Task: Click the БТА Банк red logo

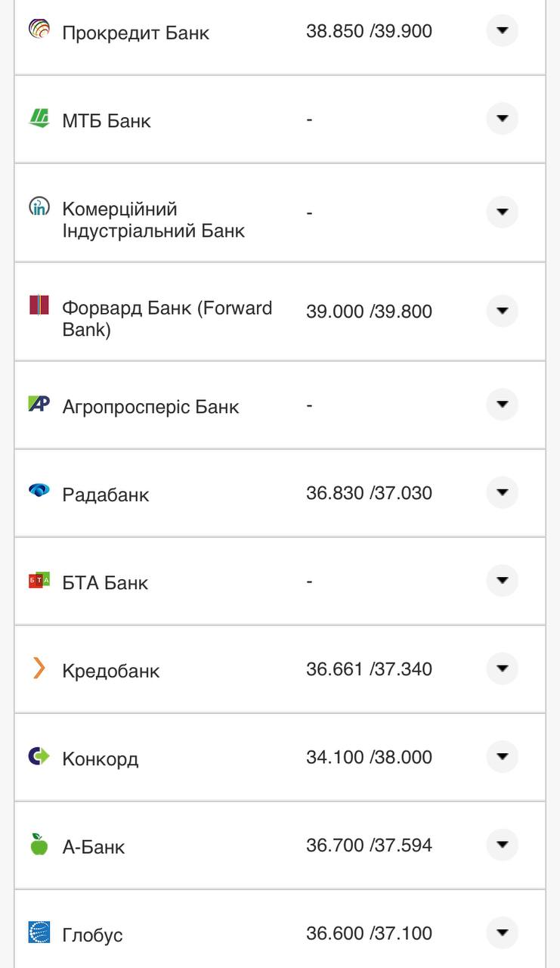Action: click(x=39, y=580)
